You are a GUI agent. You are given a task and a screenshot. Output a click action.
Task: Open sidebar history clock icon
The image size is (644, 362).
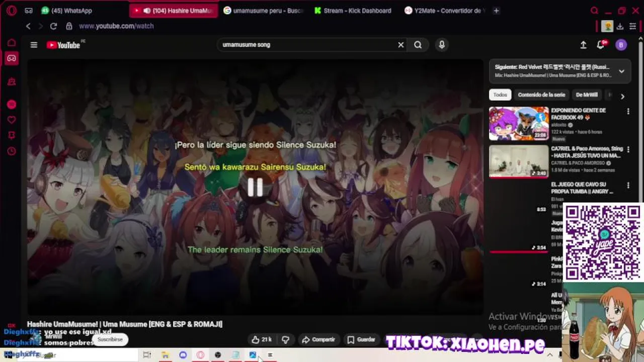pyautogui.click(x=11, y=151)
